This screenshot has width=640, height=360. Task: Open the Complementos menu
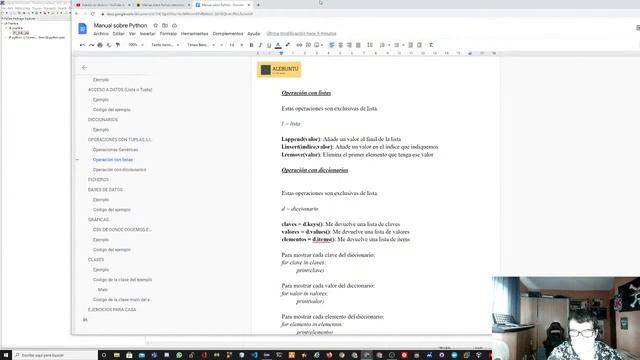tap(228, 33)
